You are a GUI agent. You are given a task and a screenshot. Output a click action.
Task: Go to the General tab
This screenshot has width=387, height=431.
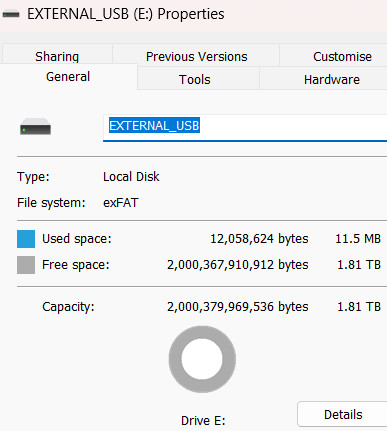[x=68, y=77]
